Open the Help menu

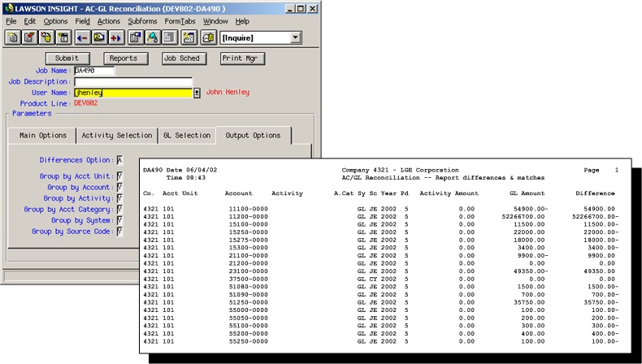click(x=242, y=21)
